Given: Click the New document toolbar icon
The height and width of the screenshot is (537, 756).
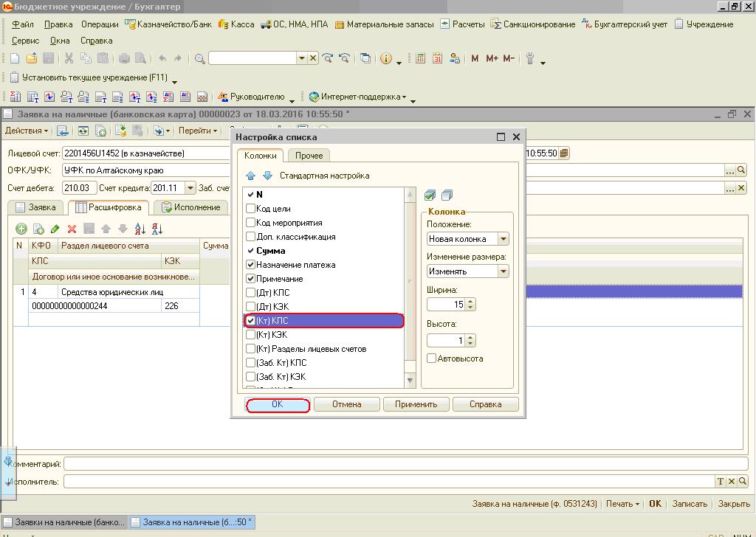Looking at the screenshot, I should pyautogui.click(x=15, y=59).
